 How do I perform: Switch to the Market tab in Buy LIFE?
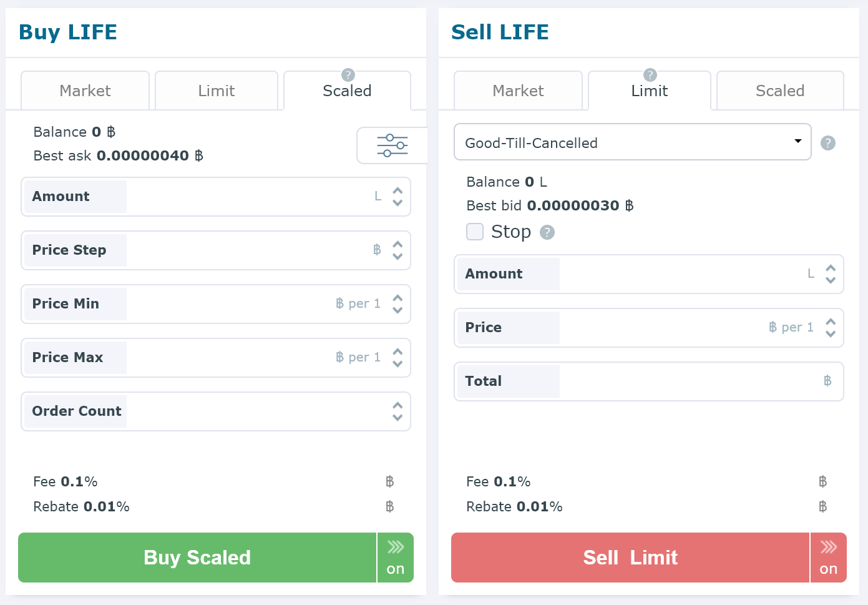click(x=85, y=91)
